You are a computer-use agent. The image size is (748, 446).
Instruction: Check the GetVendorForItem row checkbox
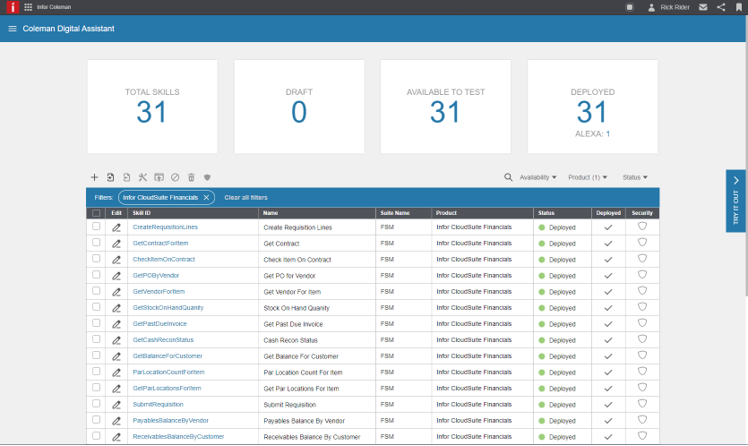96,290
